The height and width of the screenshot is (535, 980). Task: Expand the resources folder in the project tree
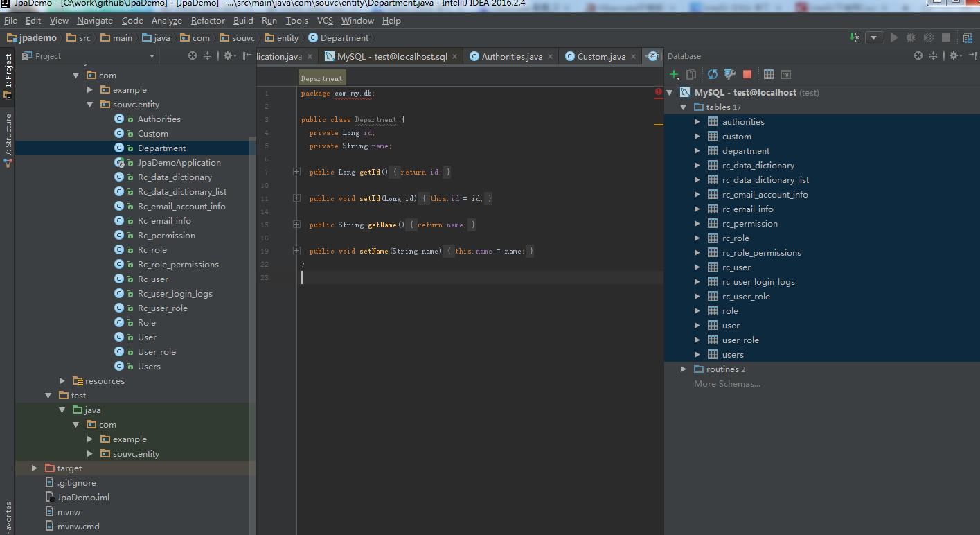click(62, 381)
